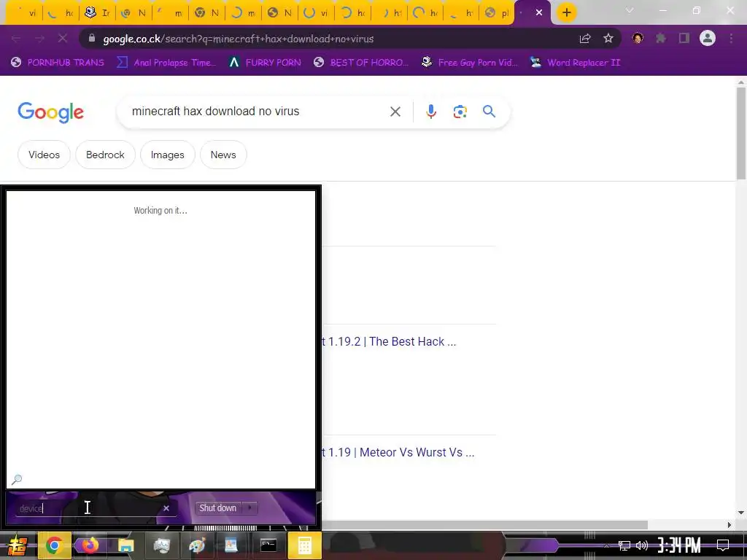Filter results by Bedrock
The image size is (747, 560).
pyautogui.click(x=105, y=155)
